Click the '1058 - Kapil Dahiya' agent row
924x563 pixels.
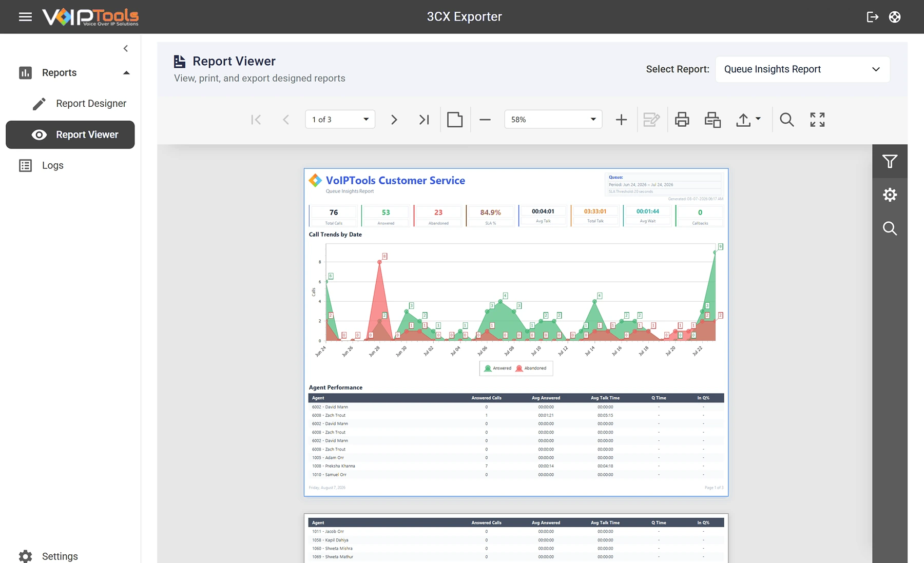pyautogui.click(x=516, y=540)
